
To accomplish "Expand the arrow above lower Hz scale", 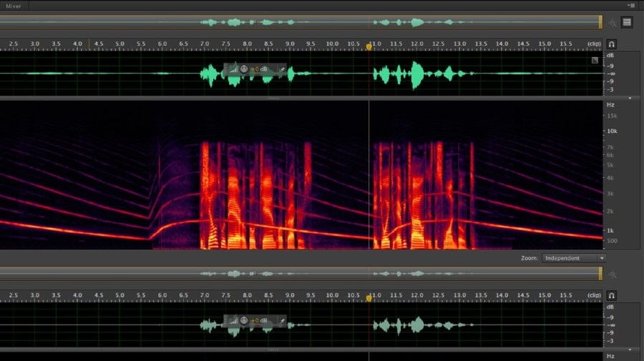I will tap(630, 349).
